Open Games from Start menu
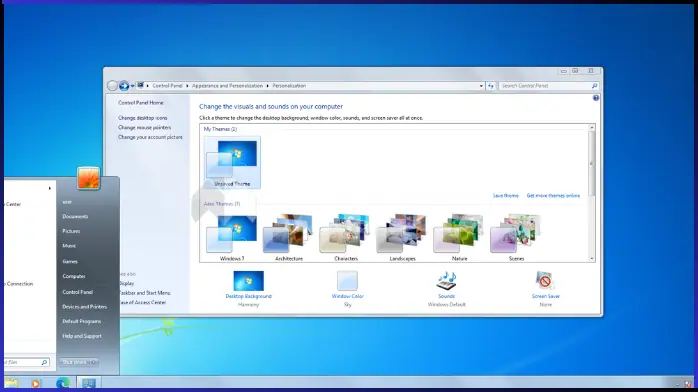 (70, 262)
